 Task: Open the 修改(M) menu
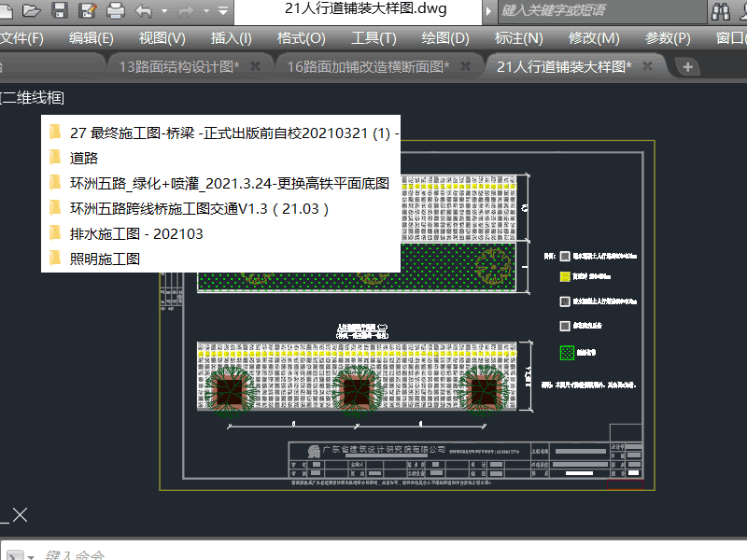(x=594, y=38)
